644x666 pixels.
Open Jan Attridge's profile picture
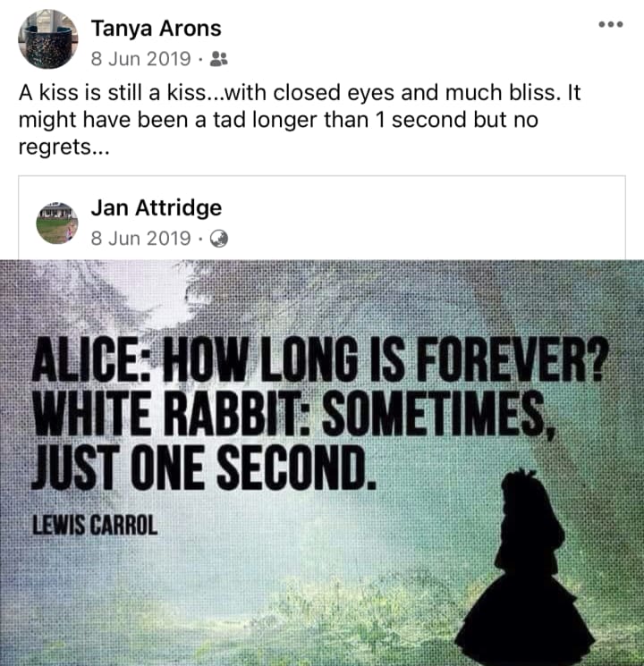coord(57,223)
